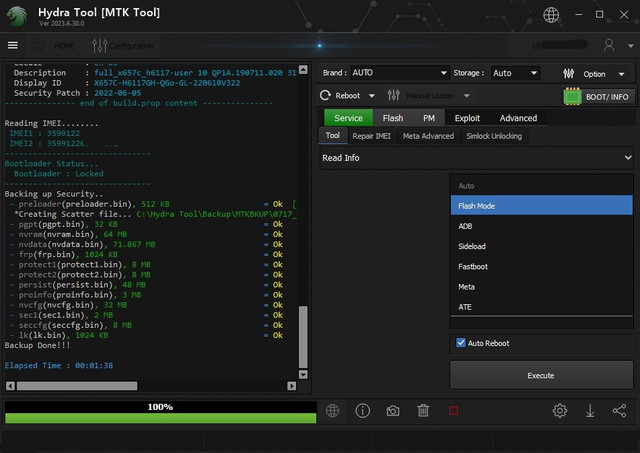Click the green chip icon
Screen dimensions: 640x453
pos(572,97)
